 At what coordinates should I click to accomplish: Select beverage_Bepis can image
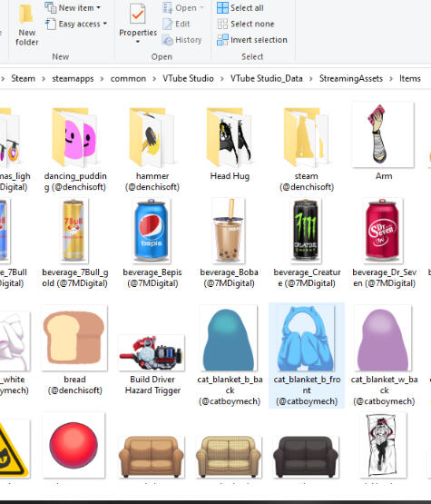(x=152, y=230)
